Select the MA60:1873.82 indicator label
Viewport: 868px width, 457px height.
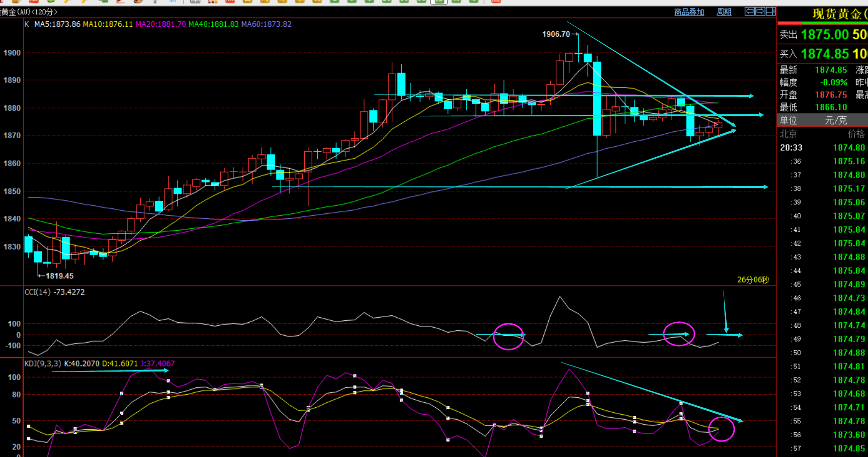(x=266, y=24)
